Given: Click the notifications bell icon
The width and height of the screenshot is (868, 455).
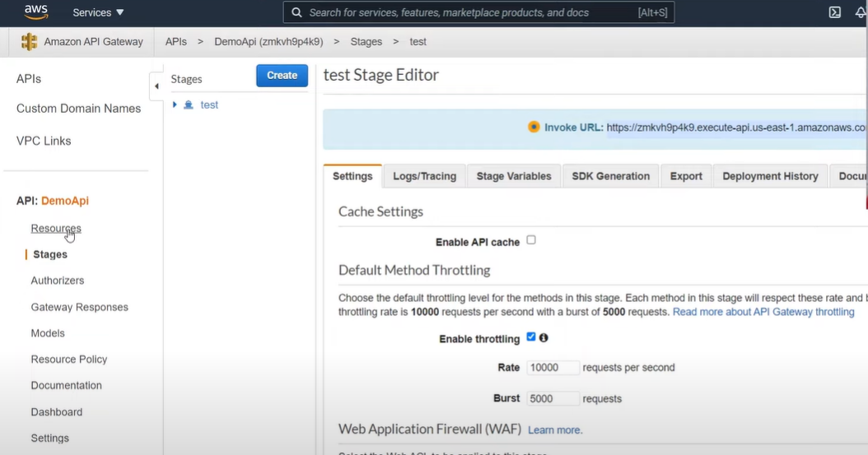Looking at the screenshot, I should pyautogui.click(x=861, y=12).
